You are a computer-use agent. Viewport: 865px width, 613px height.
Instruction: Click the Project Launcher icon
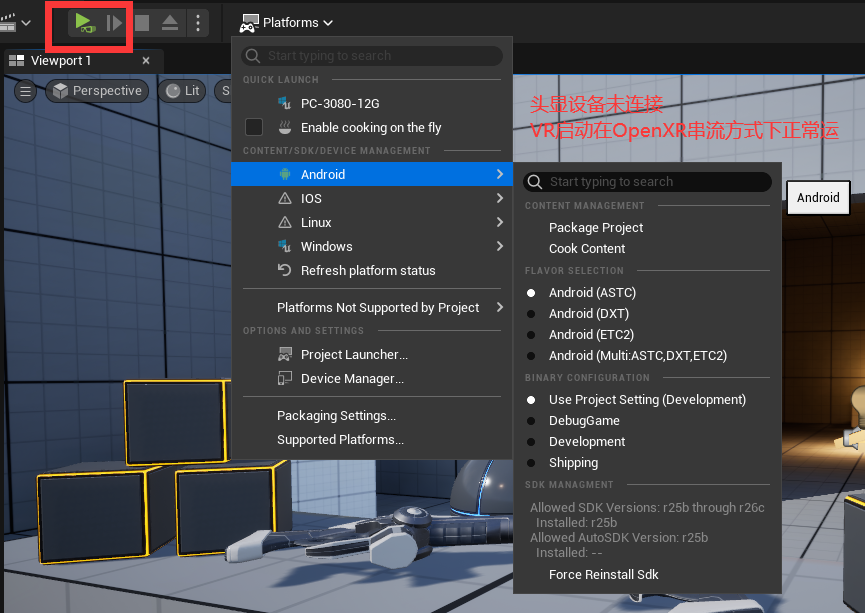click(285, 354)
